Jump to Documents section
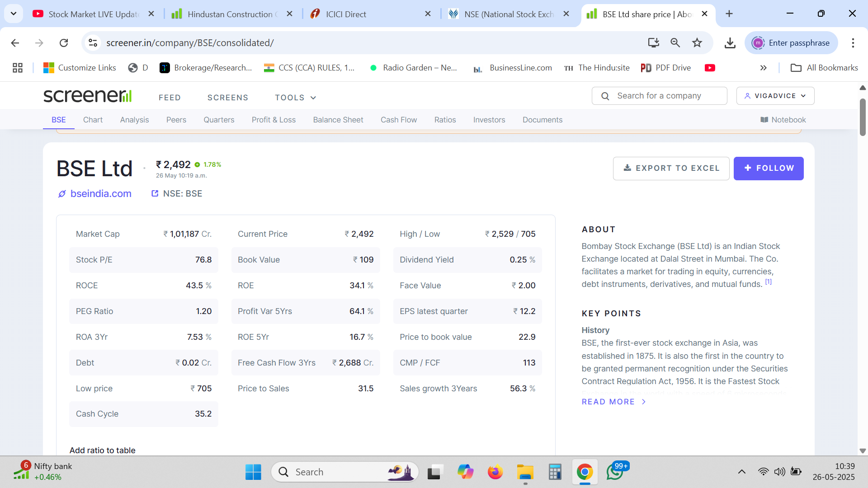The image size is (868, 488). (542, 120)
